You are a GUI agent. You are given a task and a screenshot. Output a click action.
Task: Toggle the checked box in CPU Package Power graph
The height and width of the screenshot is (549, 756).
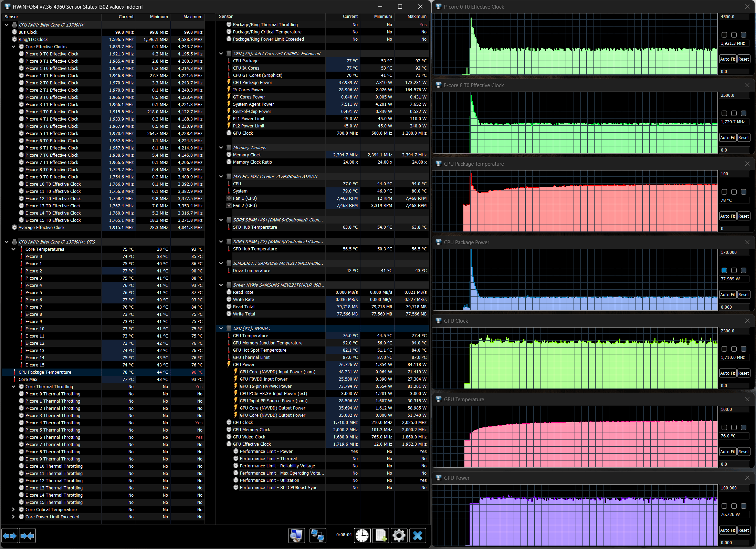(724, 270)
